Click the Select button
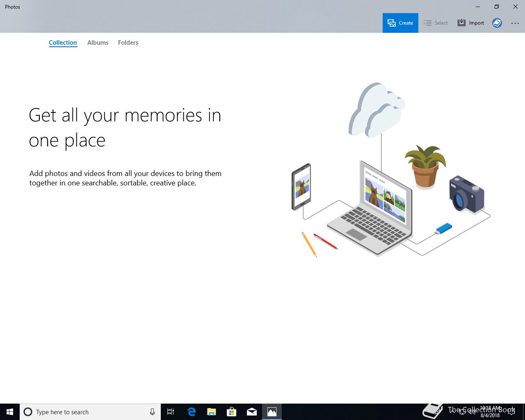The height and width of the screenshot is (420, 525). 436,23
